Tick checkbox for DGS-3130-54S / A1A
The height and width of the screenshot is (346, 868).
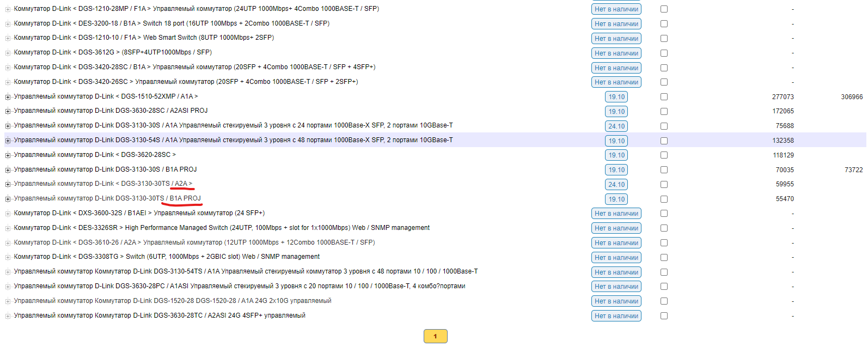(x=664, y=141)
